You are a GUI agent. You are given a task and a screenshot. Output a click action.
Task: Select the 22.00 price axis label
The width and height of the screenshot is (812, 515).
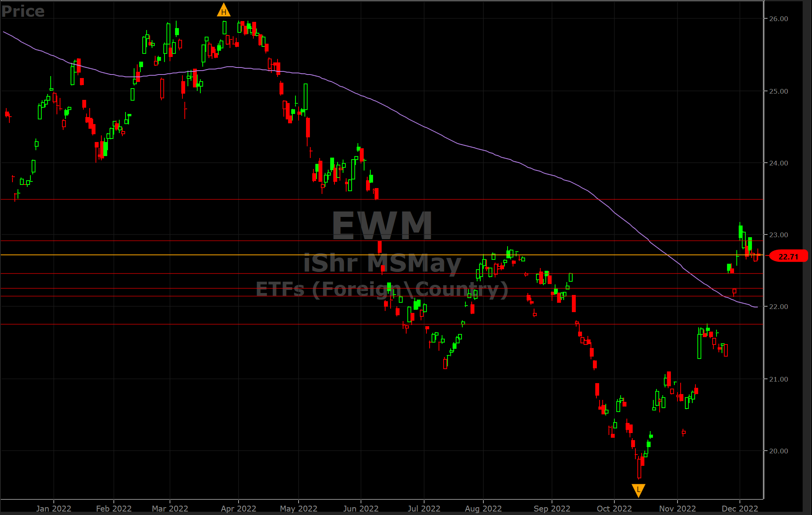[x=778, y=307]
